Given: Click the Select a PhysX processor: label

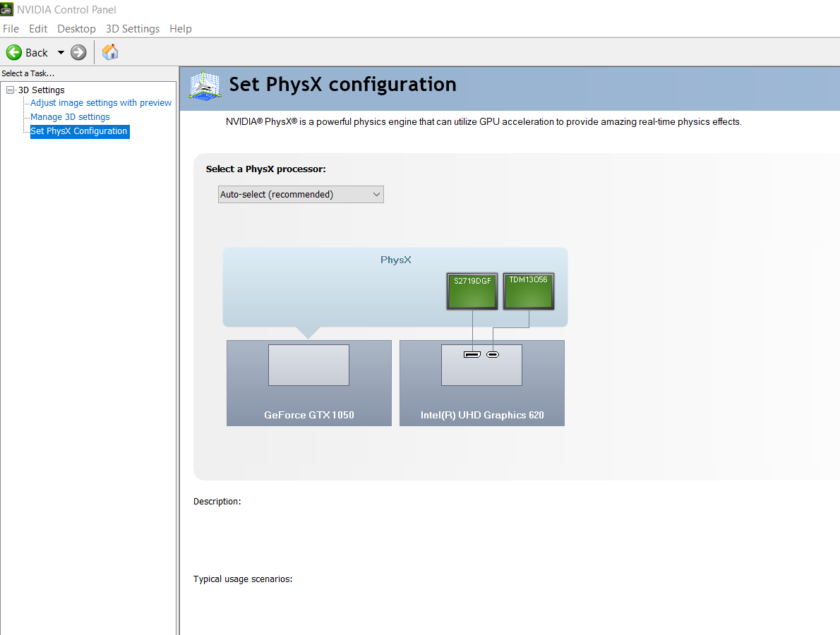Looking at the screenshot, I should pyautogui.click(x=265, y=169).
